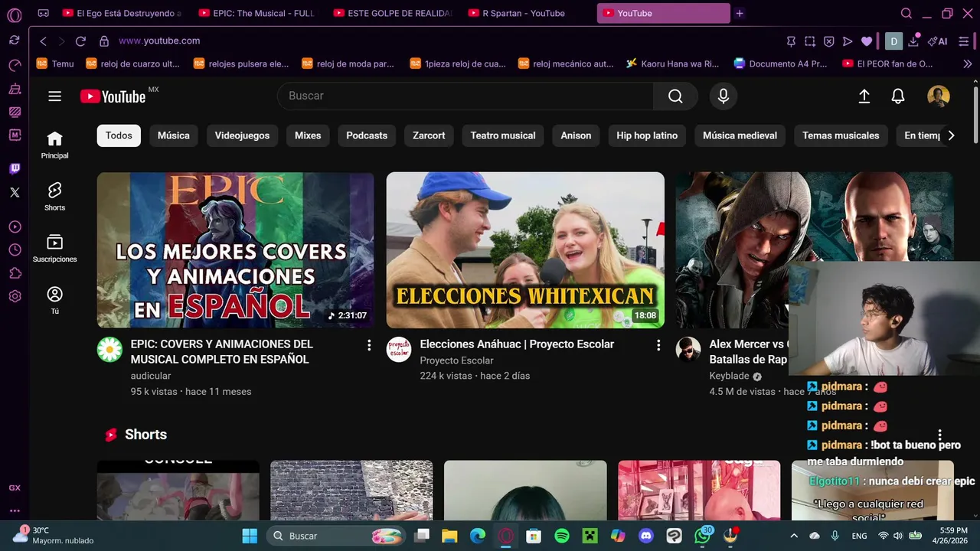
Task: Open the Temu bookmark
Action: [55, 64]
